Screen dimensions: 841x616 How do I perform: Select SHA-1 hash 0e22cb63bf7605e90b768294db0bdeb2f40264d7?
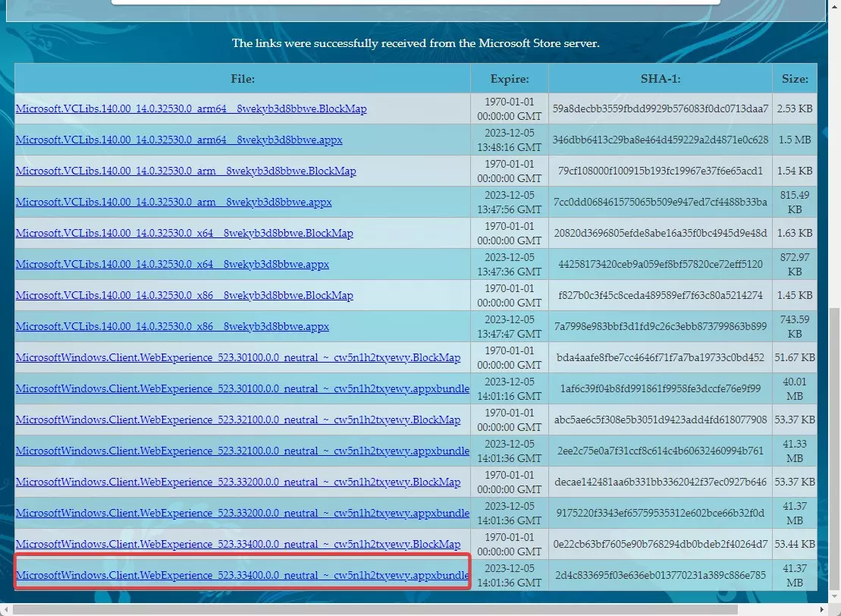tap(661, 544)
